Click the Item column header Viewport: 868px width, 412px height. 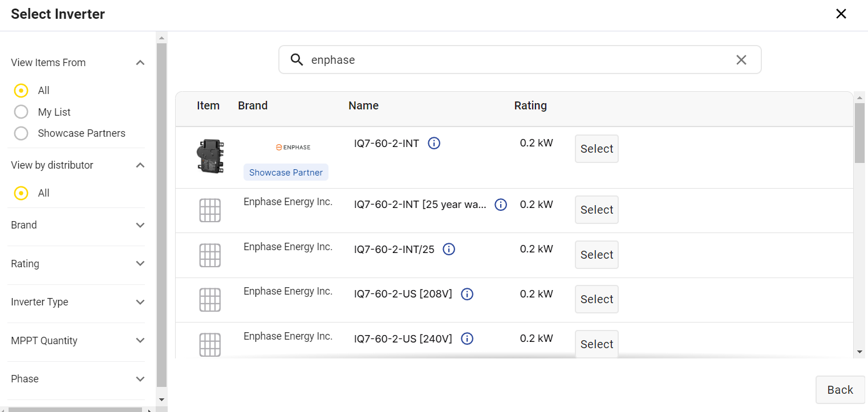208,105
